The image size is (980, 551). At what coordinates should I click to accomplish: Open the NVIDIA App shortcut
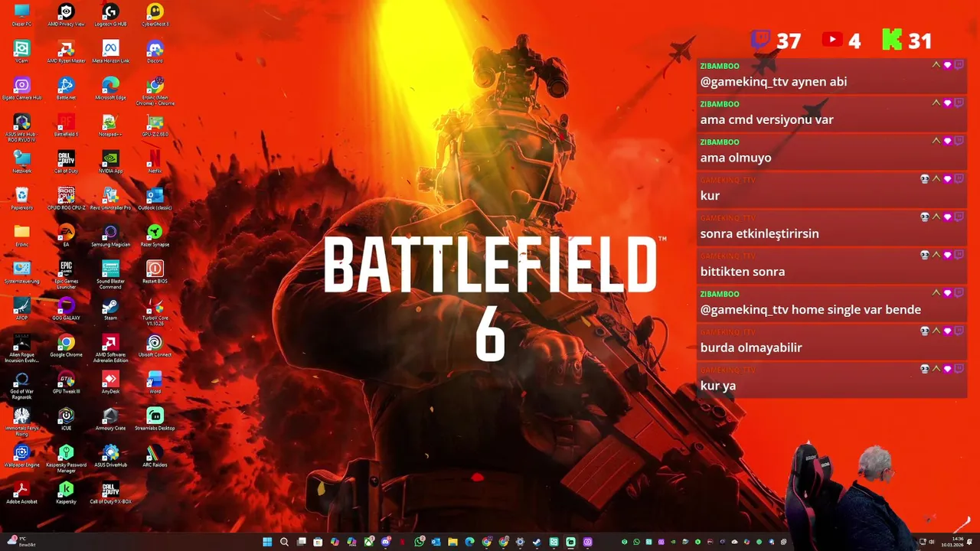110,161
